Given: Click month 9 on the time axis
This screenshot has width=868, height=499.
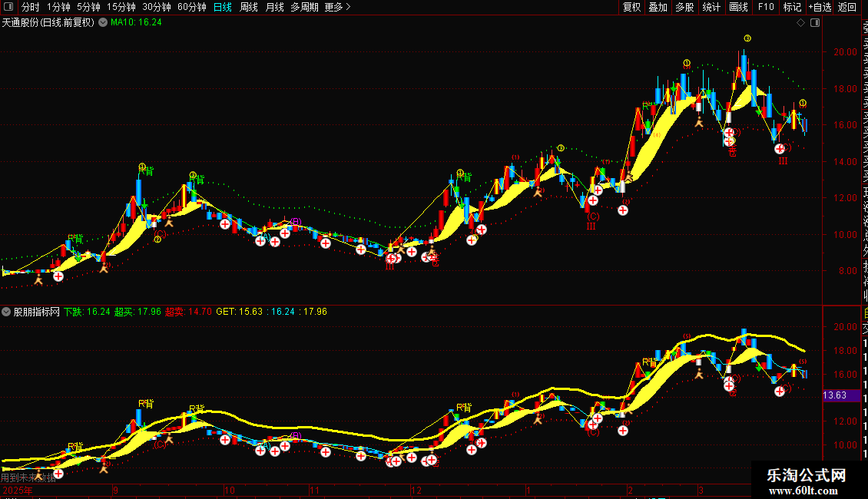Looking at the screenshot, I should coord(115,490).
